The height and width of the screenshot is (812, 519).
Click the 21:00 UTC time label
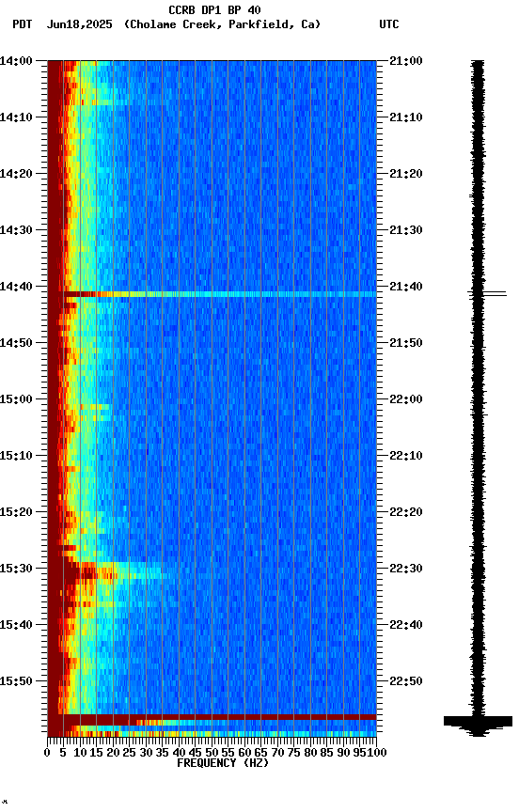click(406, 61)
